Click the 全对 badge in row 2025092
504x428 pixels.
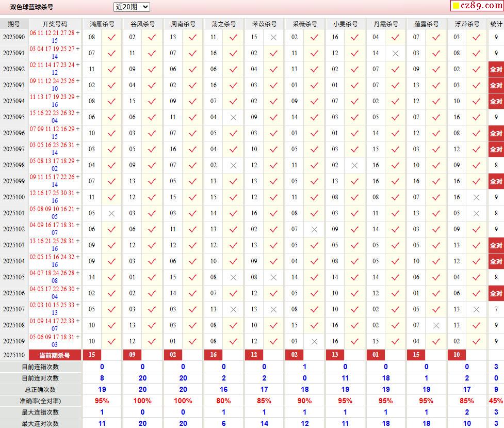coord(496,69)
